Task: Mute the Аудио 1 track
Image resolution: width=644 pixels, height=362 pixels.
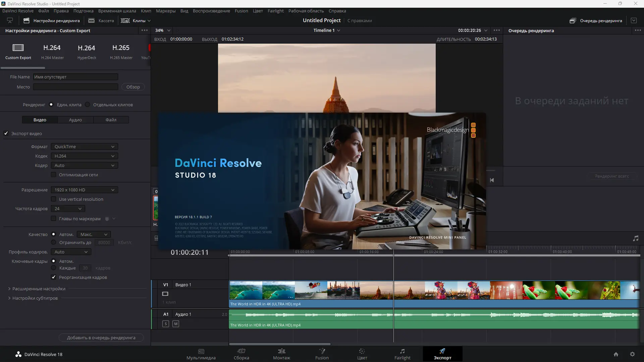Action: 175,323
